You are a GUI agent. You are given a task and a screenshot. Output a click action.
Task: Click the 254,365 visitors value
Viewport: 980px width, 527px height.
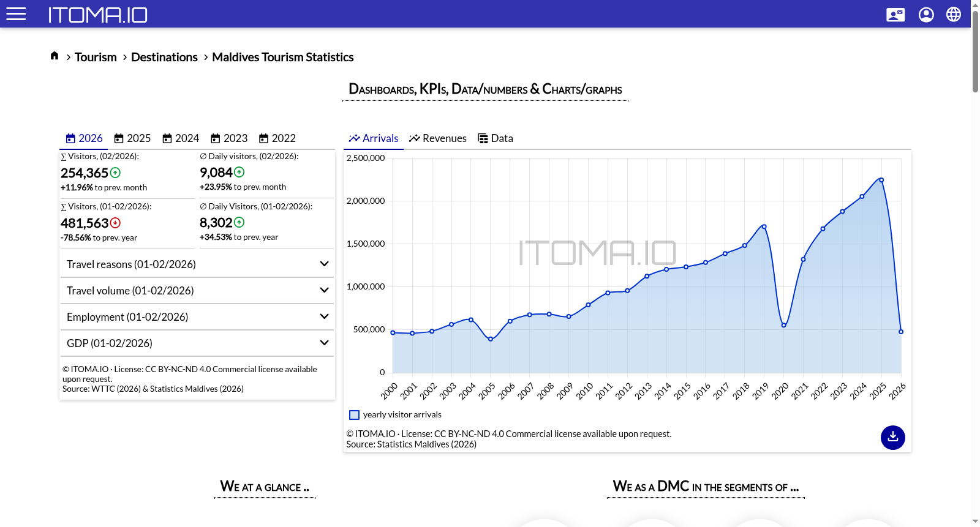(x=85, y=173)
